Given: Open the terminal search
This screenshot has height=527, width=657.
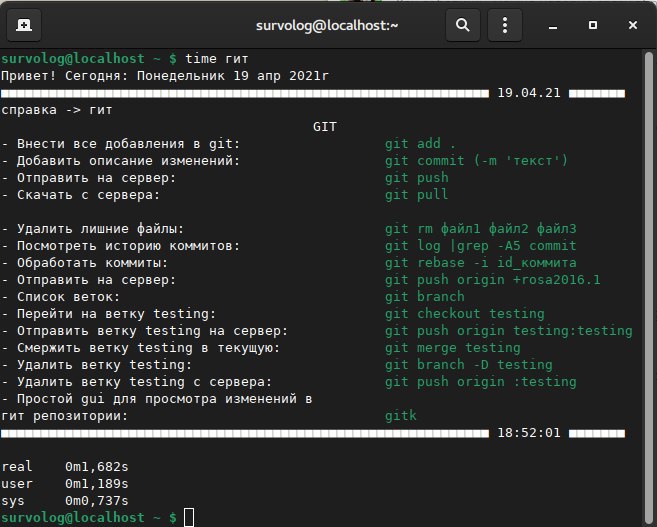Looking at the screenshot, I should (463, 25).
